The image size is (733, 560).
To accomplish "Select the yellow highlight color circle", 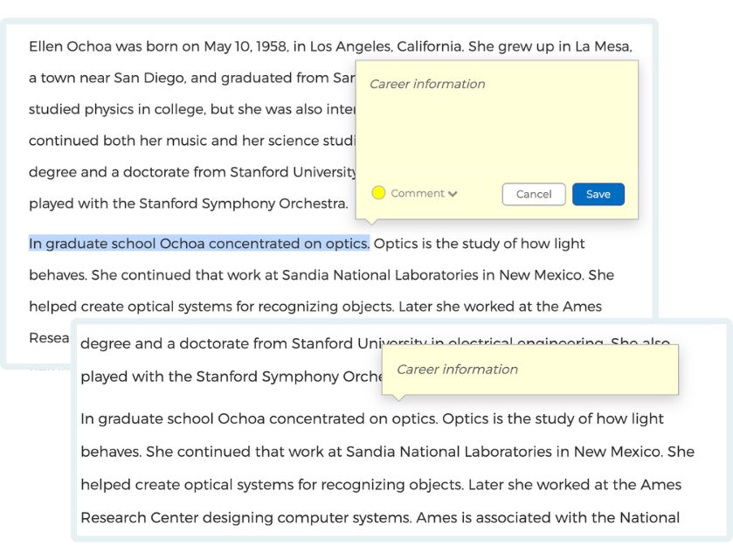I will pyautogui.click(x=378, y=193).
